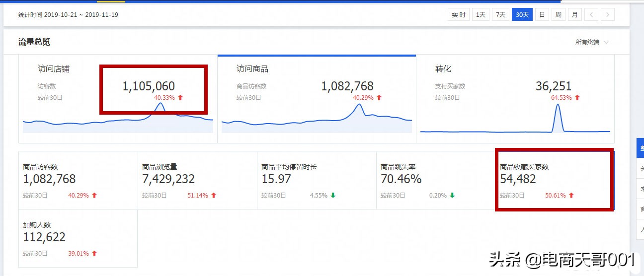The height and width of the screenshot is (276, 644).
Task: Click the red up arrow beside 50.61%
Action: [x=571, y=196]
